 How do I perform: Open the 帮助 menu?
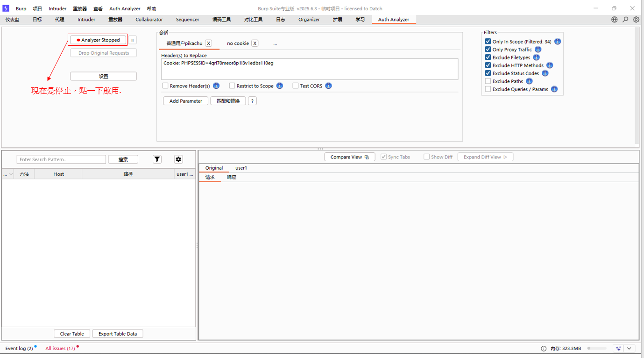151,9
